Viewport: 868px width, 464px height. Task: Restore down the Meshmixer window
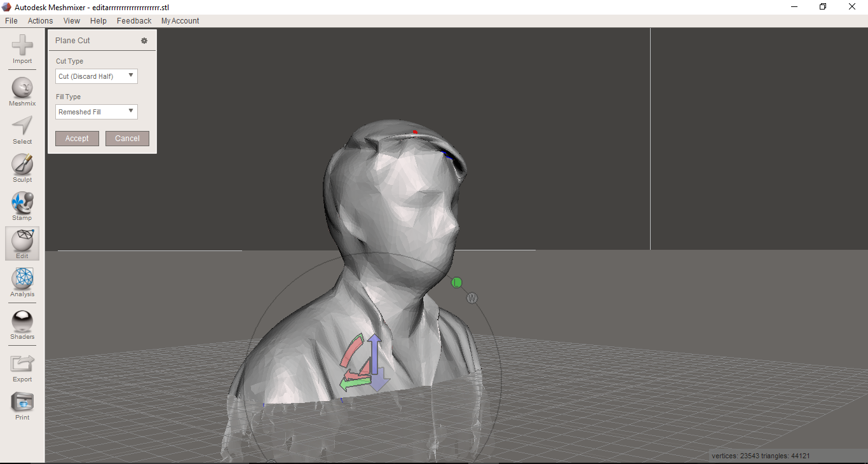coord(823,7)
